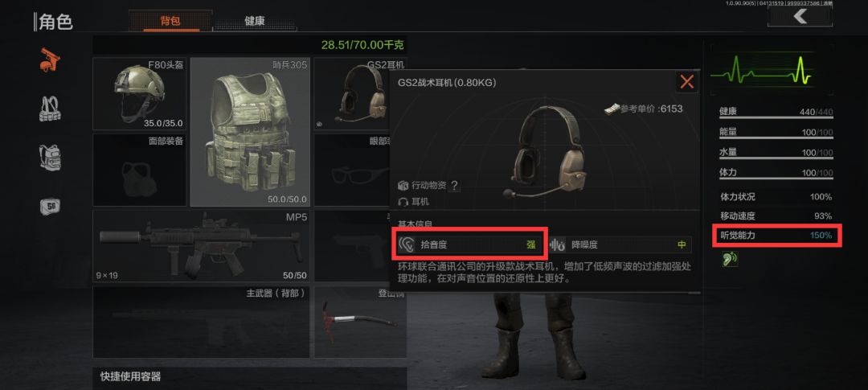Select the ice axe melee slot
Image resolution: width=868 pixels, height=390 pixels.
point(360,322)
